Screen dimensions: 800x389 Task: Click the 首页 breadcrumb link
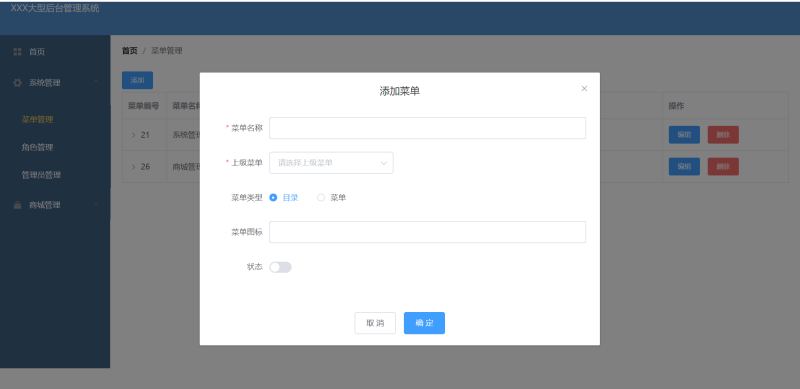point(130,51)
